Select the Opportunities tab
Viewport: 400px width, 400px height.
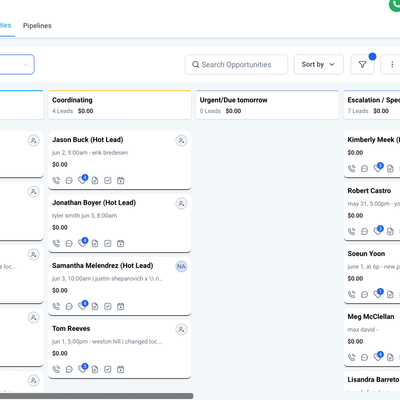coord(5,26)
